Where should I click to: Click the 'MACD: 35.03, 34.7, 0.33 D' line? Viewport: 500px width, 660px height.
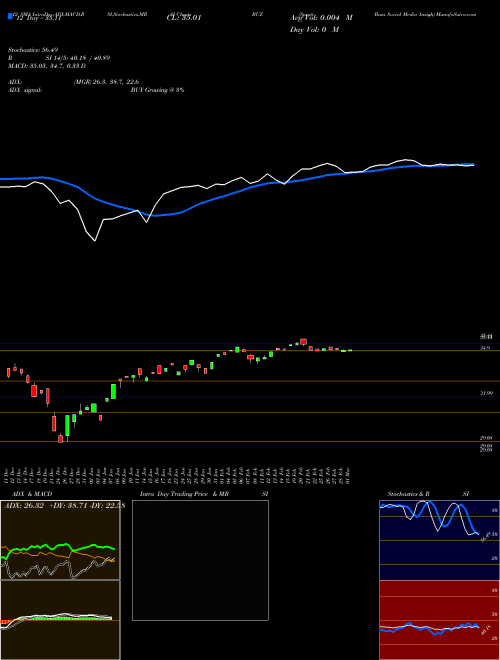[x=47, y=66]
